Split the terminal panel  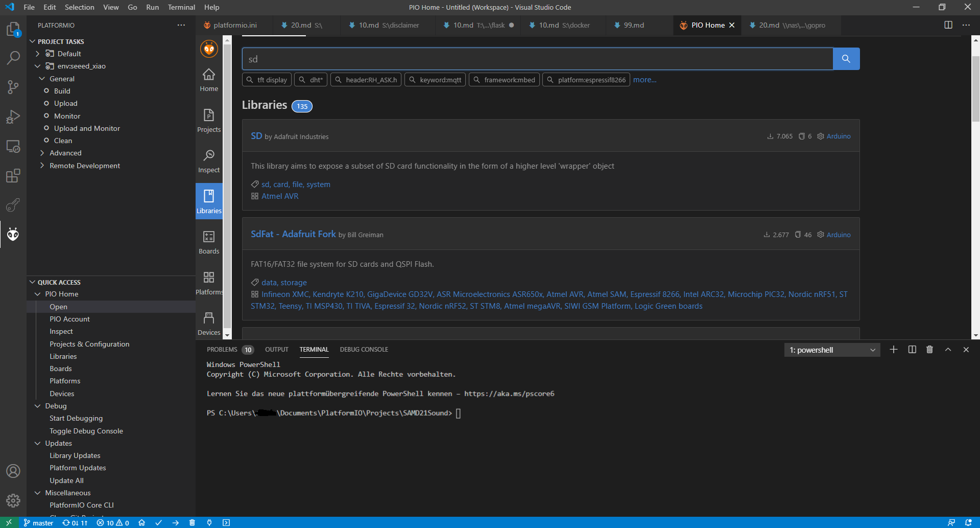coord(912,350)
